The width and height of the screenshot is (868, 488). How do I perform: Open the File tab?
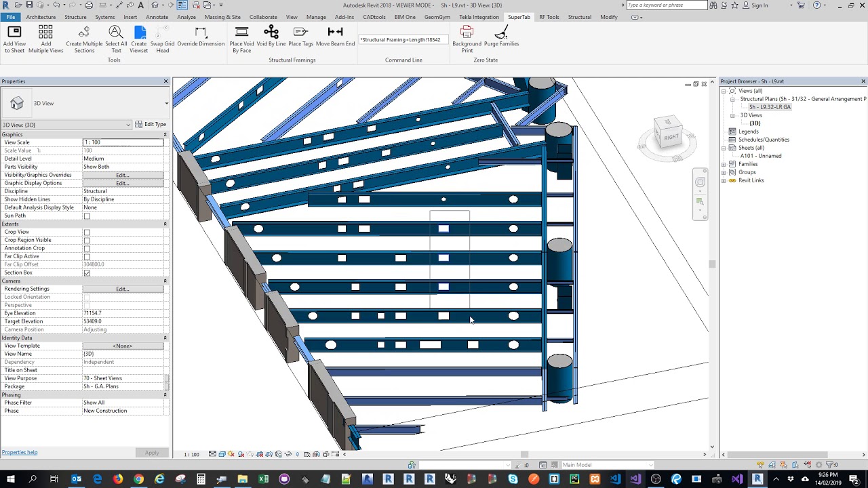pos(10,17)
